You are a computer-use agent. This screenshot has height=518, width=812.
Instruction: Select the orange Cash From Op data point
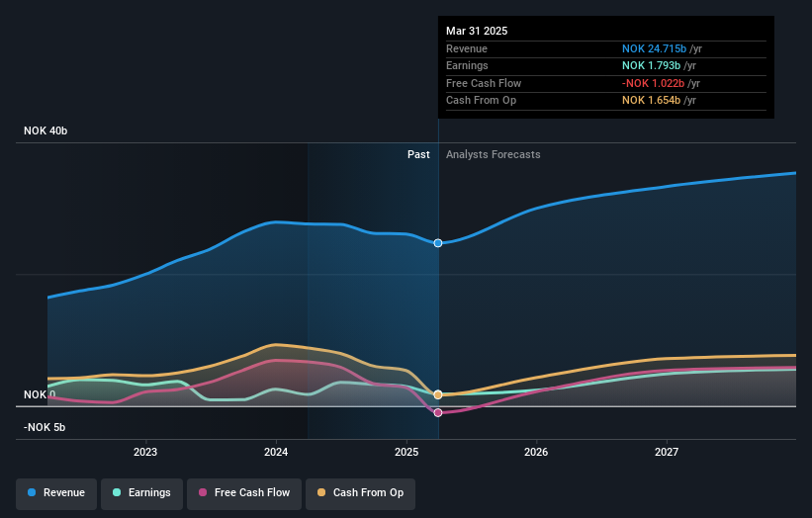click(438, 394)
